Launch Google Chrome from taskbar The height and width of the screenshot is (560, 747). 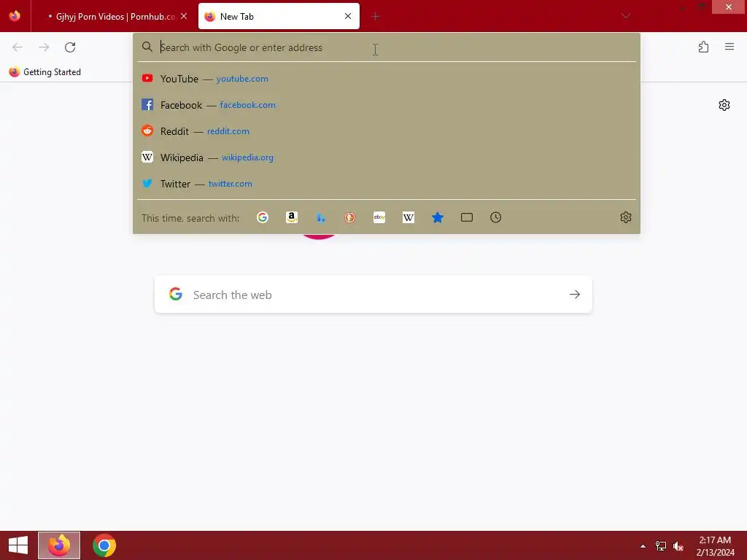coord(104,545)
